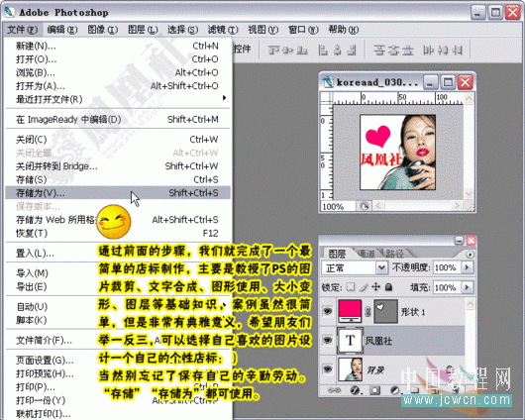Choose 浏览(B)... menu entry
The image size is (525, 420).
coord(117,72)
